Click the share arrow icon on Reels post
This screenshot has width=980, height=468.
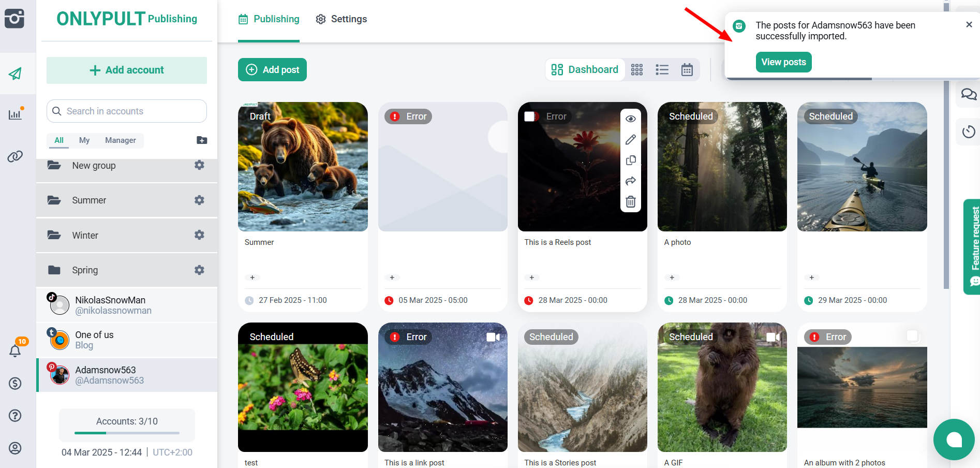click(x=630, y=181)
